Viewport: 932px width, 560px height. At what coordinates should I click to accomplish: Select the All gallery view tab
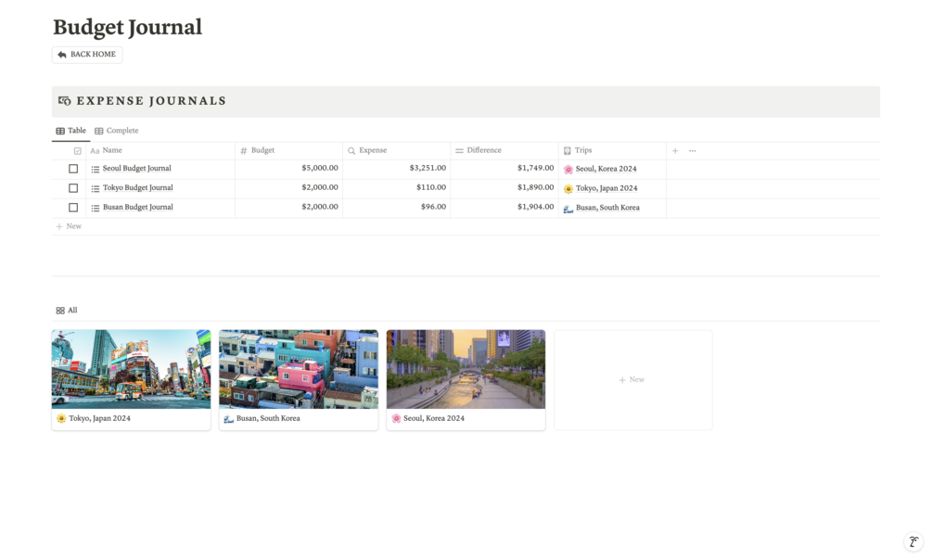[67, 311]
